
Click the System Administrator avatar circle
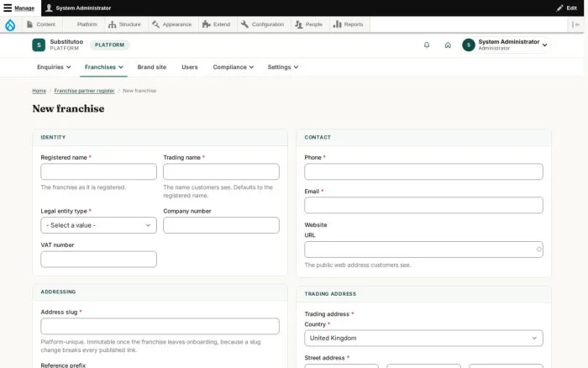tap(469, 45)
